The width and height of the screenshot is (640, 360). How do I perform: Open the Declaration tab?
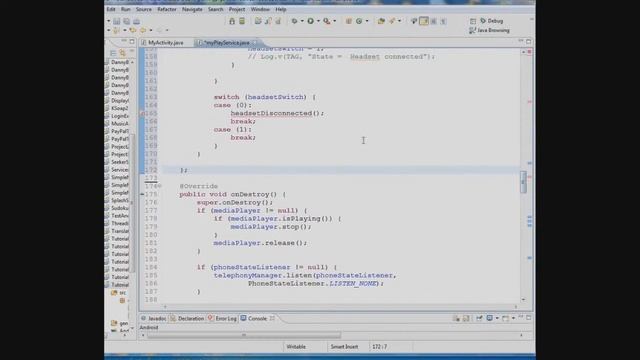(187, 318)
